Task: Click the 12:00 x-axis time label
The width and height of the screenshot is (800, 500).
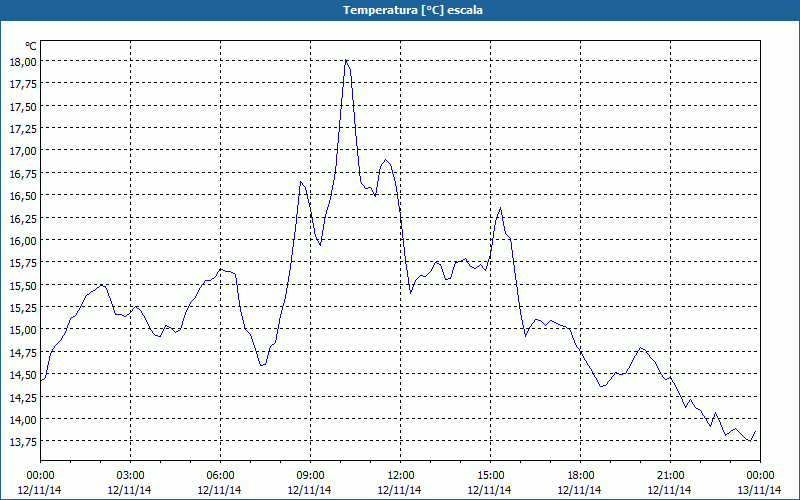Action: point(401,476)
